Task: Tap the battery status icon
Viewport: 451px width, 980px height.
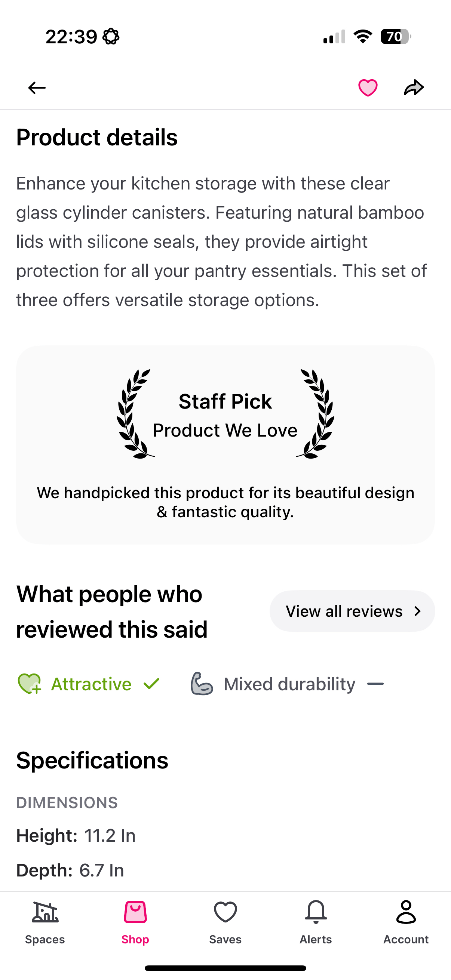Action: (395, 37)
